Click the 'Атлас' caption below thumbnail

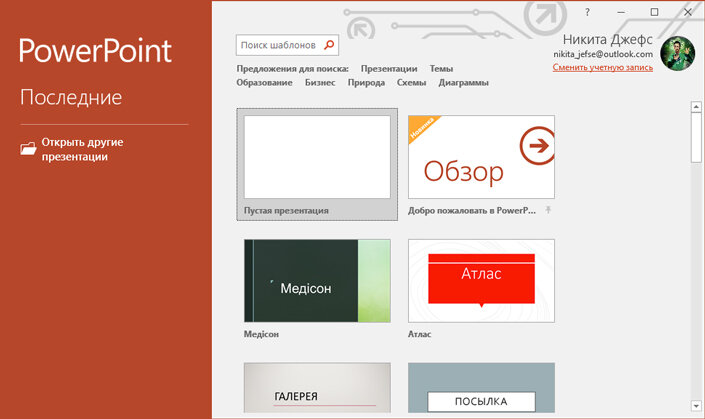click(x=419, y=334)
